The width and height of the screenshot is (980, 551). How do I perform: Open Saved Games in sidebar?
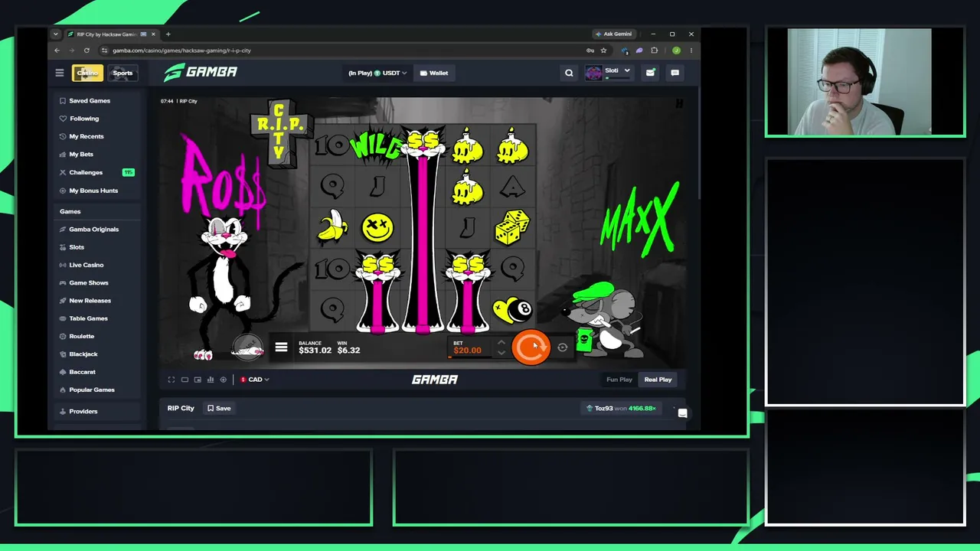tap(90, 101)
